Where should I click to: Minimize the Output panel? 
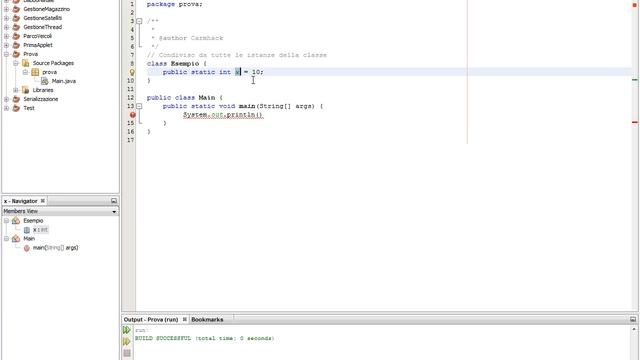pyautogui.click(x=633, y=319)
